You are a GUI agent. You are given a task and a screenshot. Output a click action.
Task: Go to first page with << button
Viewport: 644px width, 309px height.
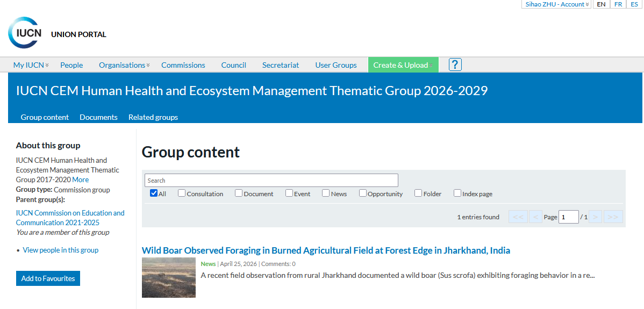(518, 217)
